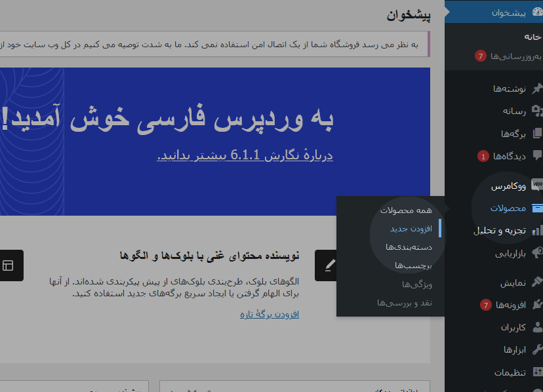Viewport: 543px width, 392px height.
Task: Click the افزودن برگهٔ تازه link
Action: pyautogui.click(x=270, y=314)
